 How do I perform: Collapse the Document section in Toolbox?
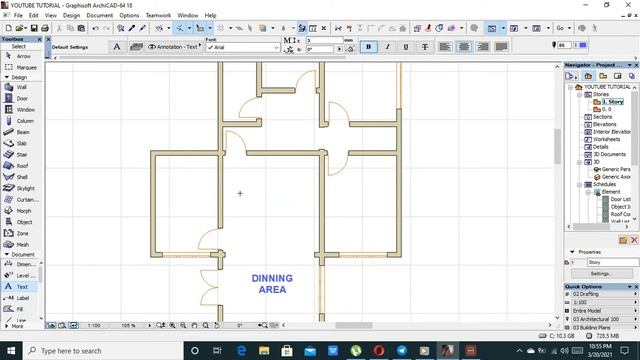pos(7,254)
